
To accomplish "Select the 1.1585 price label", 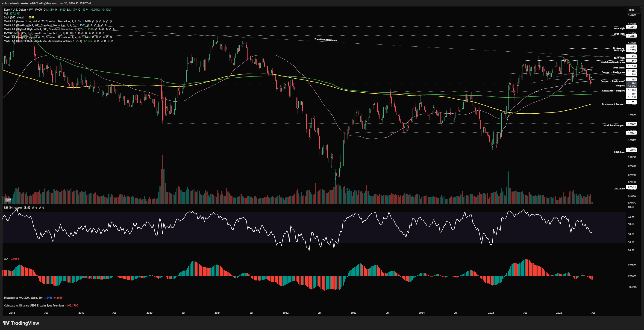I will (632, 71).
